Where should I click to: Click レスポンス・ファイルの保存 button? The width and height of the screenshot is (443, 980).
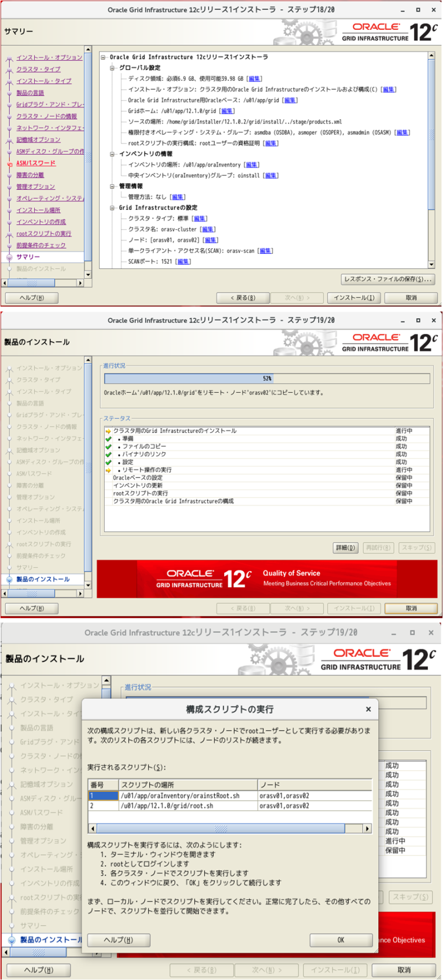387,279
